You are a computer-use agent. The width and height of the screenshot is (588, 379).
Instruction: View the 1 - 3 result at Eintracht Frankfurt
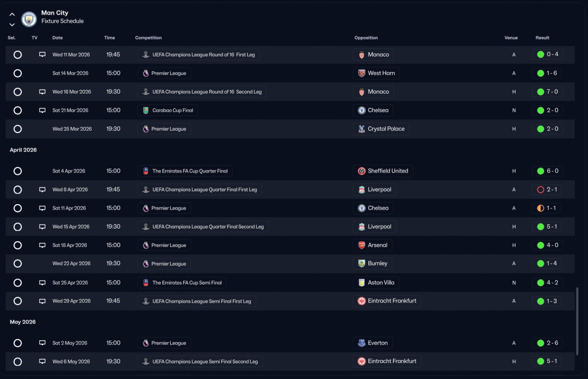tap(547, 301)
